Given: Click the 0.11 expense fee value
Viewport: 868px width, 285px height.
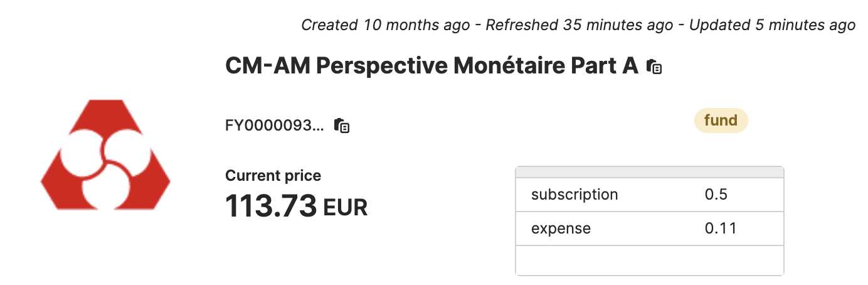Looking at the screenshot, I should tap(720, 229).
